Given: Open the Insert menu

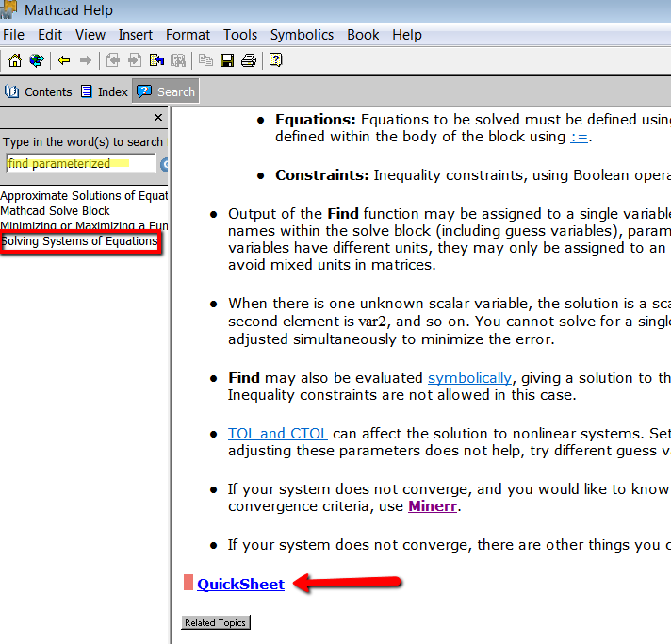Looking at the screenshot, I should [135, 35].
